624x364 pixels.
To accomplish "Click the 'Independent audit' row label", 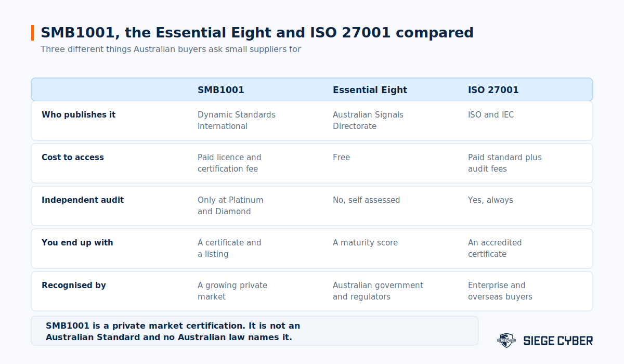I will pos(83,200).
